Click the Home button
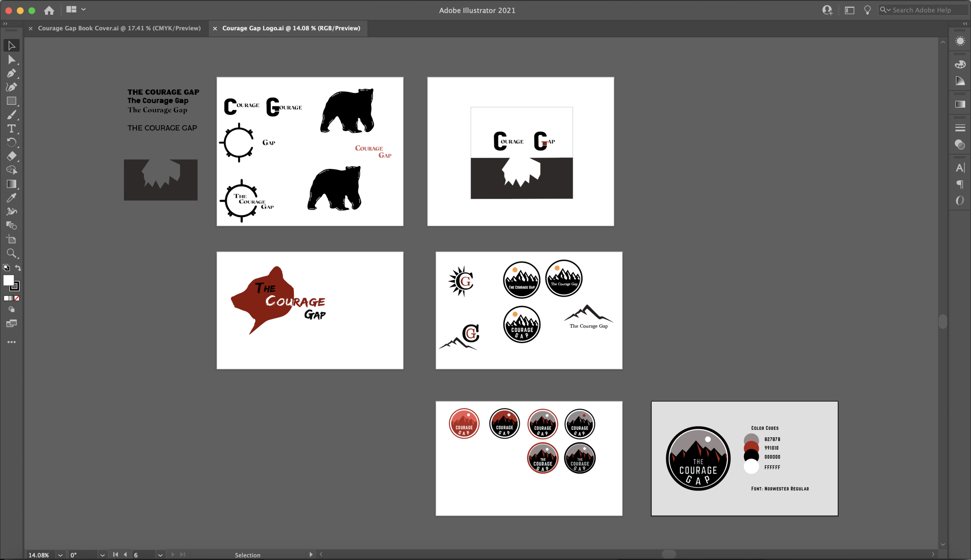The image size is (971, 560). coord(49,10)
